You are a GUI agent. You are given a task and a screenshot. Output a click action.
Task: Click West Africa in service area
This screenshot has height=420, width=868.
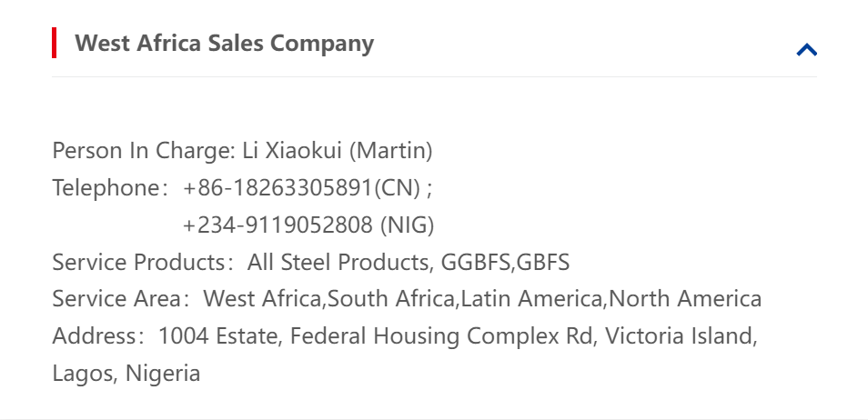click(264, 299)
